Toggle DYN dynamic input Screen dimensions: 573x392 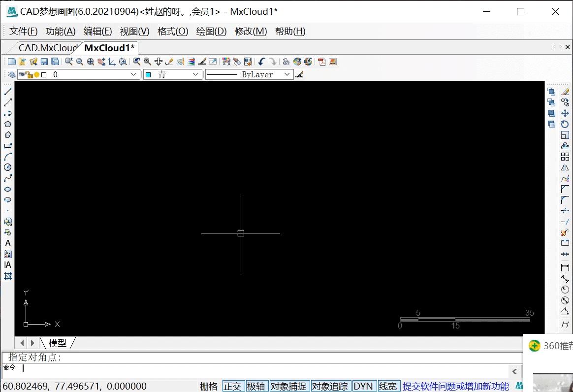[x=364, y=386]
